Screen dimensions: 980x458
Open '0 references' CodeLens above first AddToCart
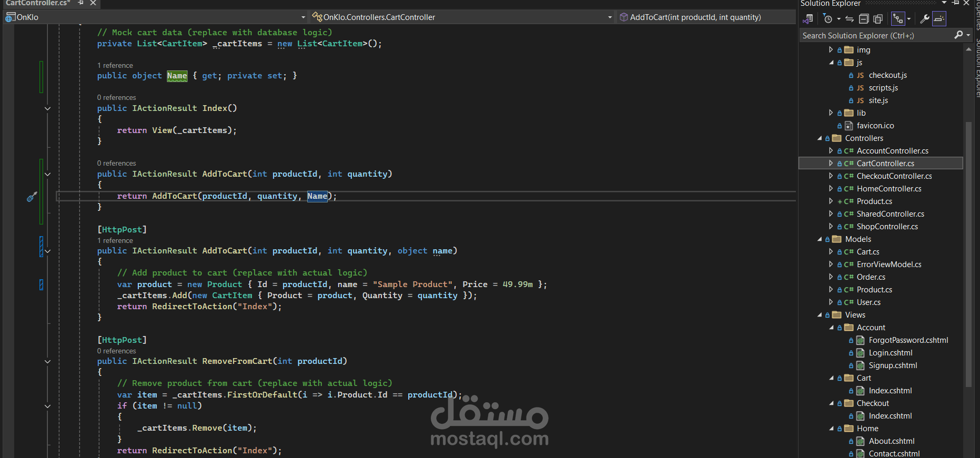pos(116,163)
